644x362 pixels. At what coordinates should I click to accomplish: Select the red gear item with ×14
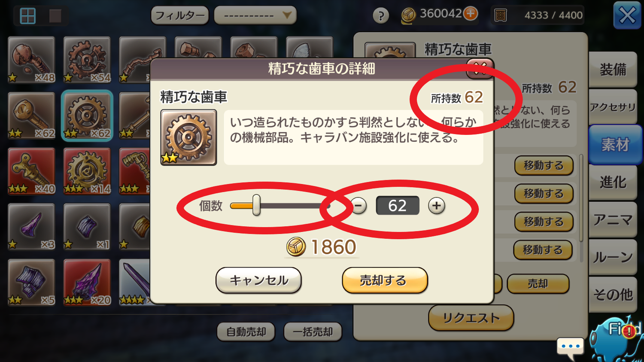pos(87,171)
